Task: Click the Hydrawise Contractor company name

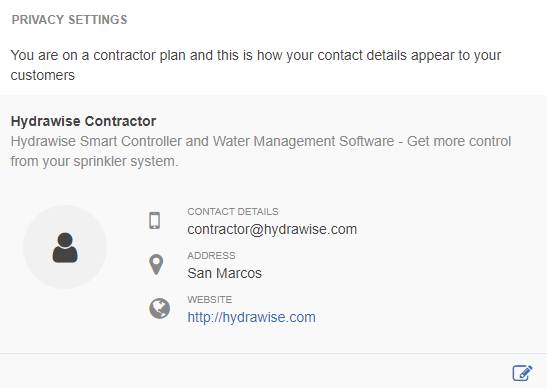Action: [x=83, y=121]
